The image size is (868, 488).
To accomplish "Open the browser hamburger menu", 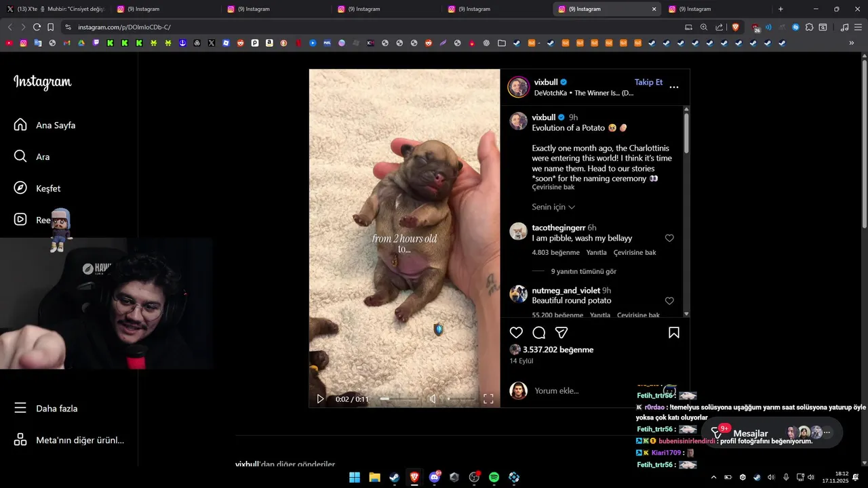I will [x=858, y=27].
